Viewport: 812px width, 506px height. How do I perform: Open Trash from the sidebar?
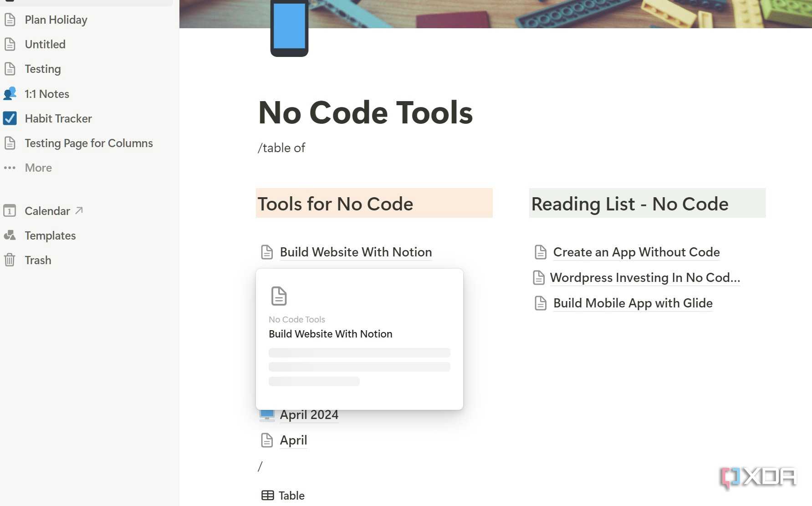[38, 260]
